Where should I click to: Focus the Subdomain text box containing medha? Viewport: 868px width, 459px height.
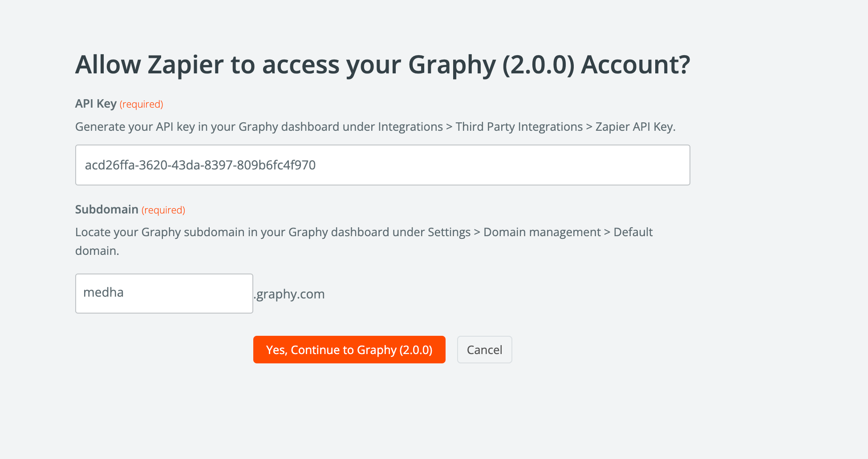pyautogui.click(x=164, y=293)
